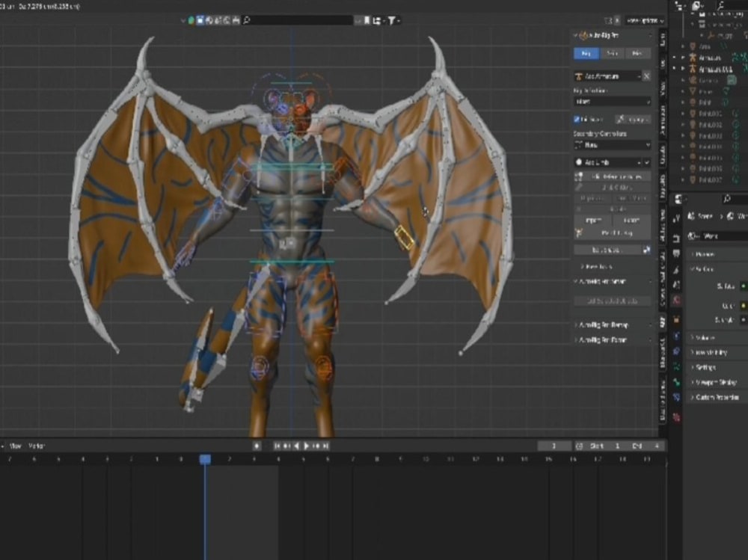Select the World properties tab icon
Screen dimensions: 748x560
tap(677, 296)
